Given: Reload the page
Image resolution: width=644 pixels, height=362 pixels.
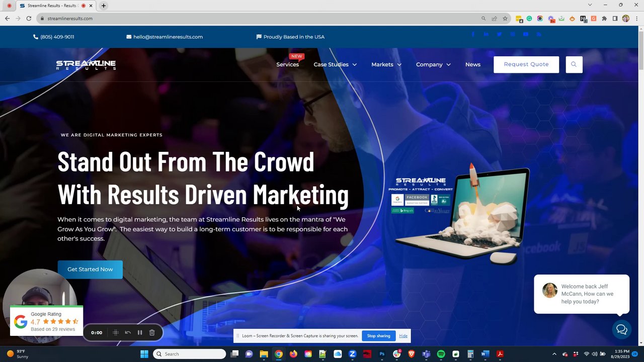Looking at the screenshot, I should pyautogui.click(x=29, y=19).
